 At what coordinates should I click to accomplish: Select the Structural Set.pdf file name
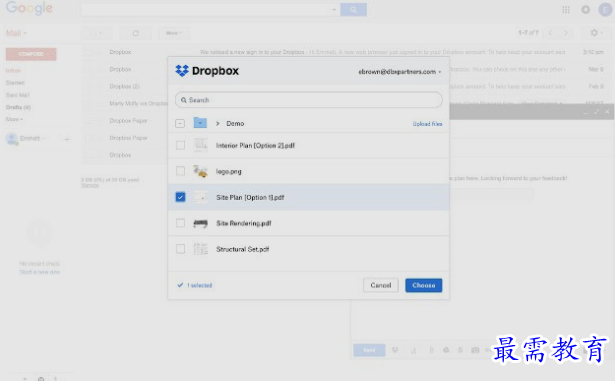[x=242, y=249]
